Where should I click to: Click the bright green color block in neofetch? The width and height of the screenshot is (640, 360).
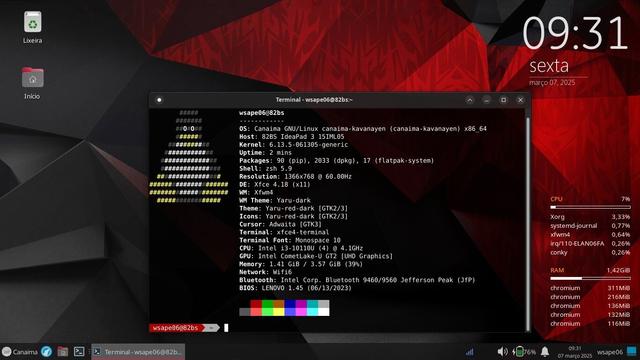pyautogui.click(x=267, y=312)
